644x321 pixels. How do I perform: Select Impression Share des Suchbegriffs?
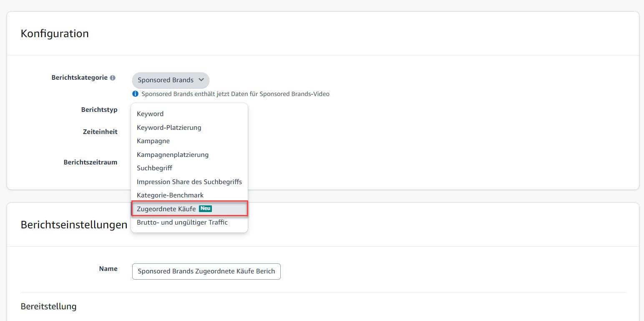point(189,182)
